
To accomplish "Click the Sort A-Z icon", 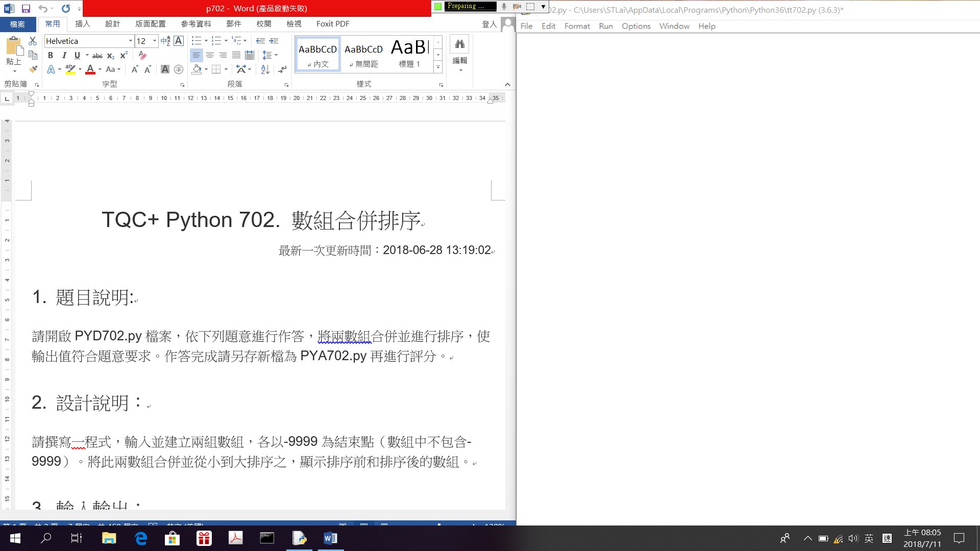I will click(x=265, y=69).
